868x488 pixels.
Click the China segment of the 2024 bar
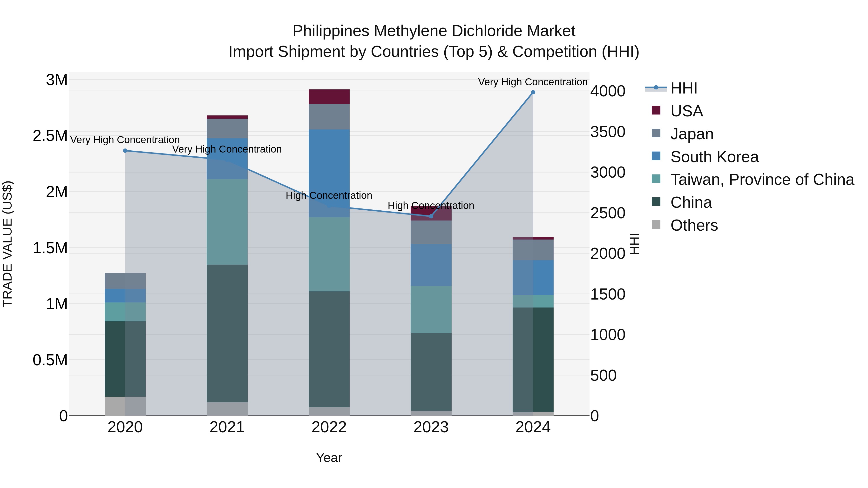tap(533, 359)
